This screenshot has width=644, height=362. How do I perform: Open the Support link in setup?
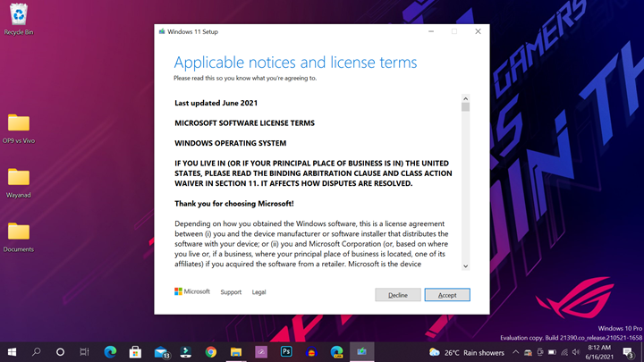pyautogui.click(x=231, y=291)
